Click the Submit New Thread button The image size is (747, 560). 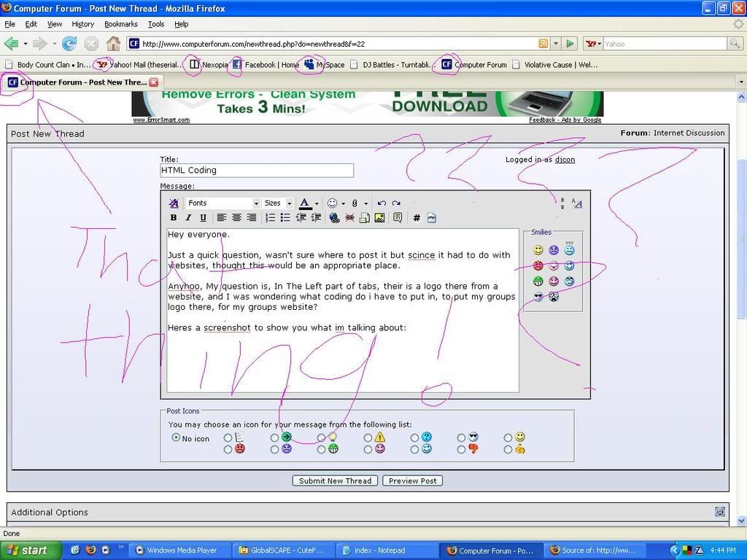click(336, 481)
